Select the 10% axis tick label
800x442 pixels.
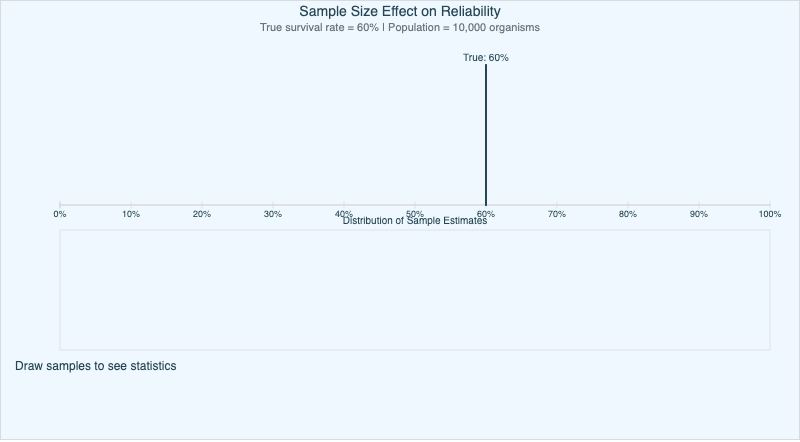pos(131,214)
